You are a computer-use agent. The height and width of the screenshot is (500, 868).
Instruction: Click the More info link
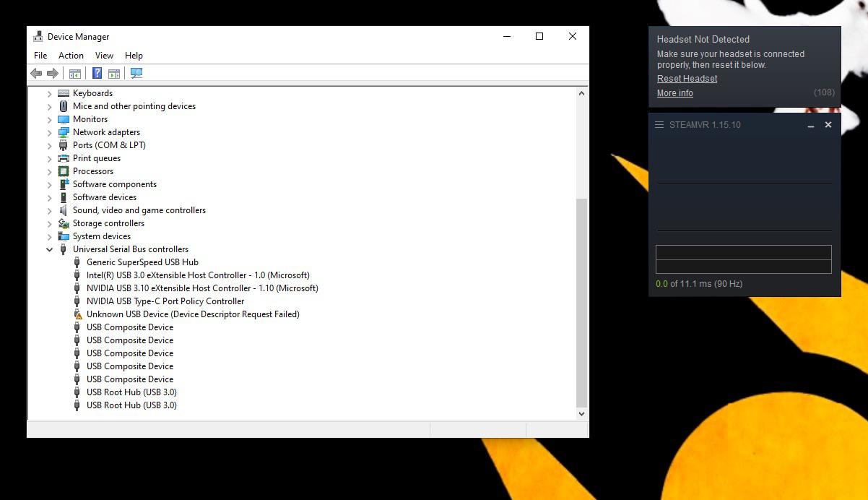click(674, 92)
